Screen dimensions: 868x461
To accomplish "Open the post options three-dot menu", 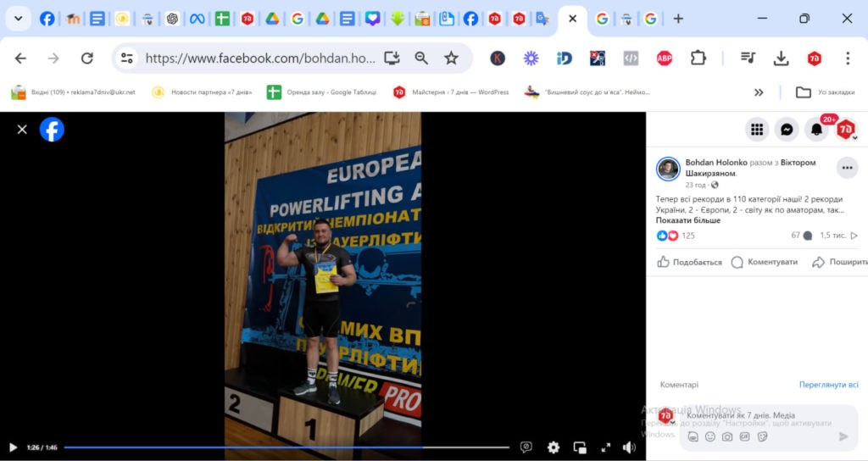I will pyautogui.click(x=847, y=168).
